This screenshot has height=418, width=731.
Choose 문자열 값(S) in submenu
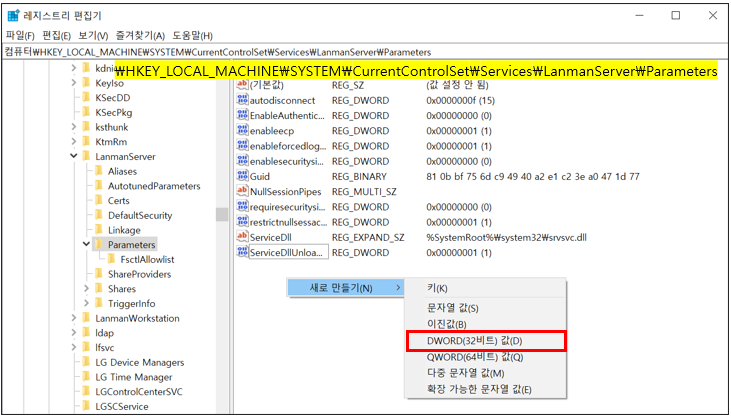486,308
